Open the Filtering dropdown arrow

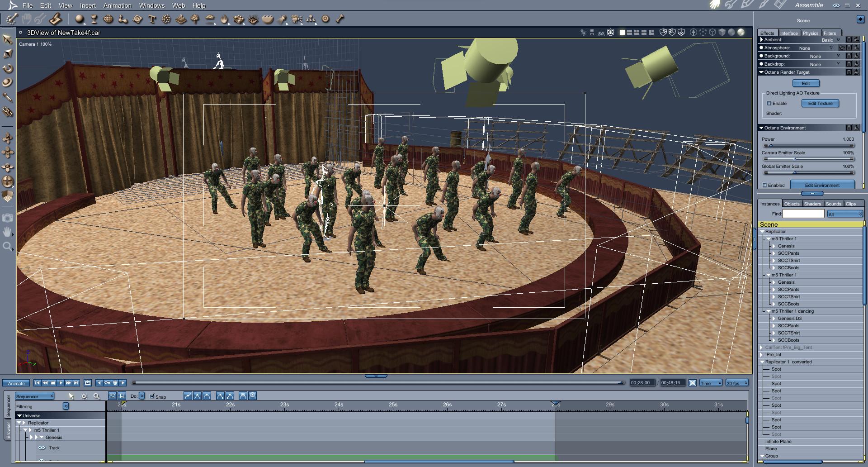[66, 406]
